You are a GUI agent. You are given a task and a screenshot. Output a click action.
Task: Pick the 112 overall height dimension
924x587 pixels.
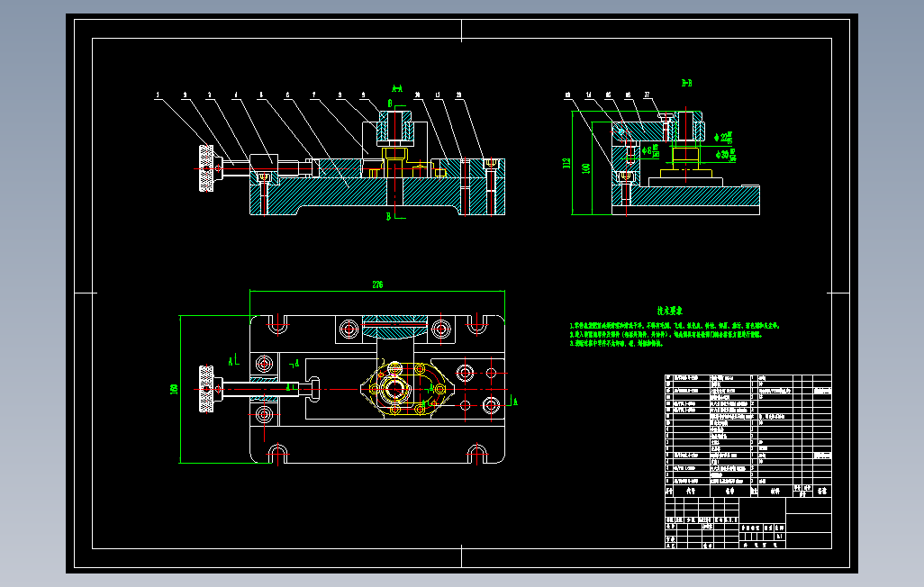(x=566, y=163)
